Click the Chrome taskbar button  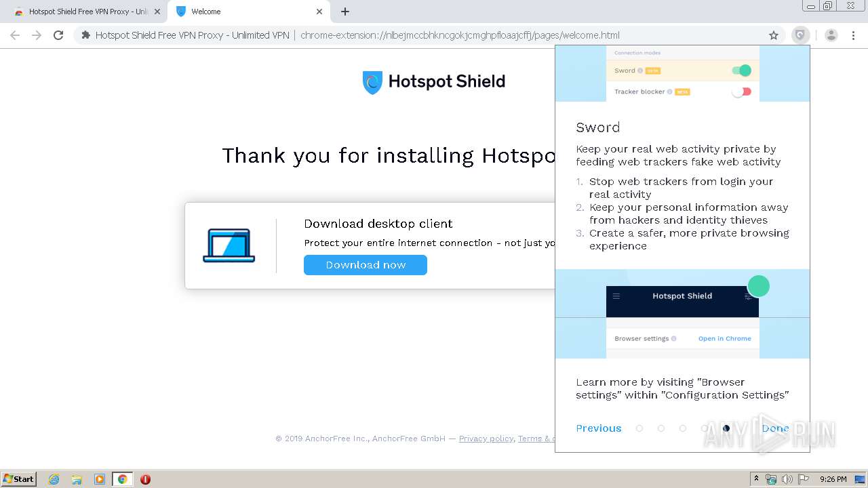click(122, 479)
